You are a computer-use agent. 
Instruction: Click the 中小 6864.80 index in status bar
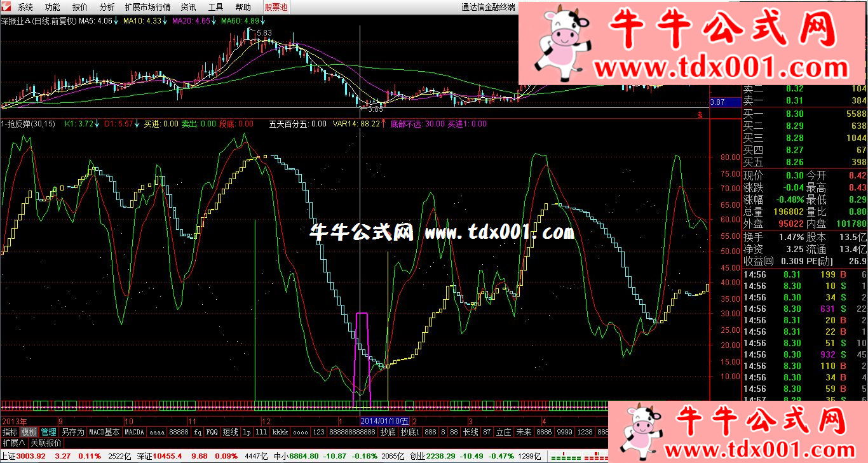[296, 456]
